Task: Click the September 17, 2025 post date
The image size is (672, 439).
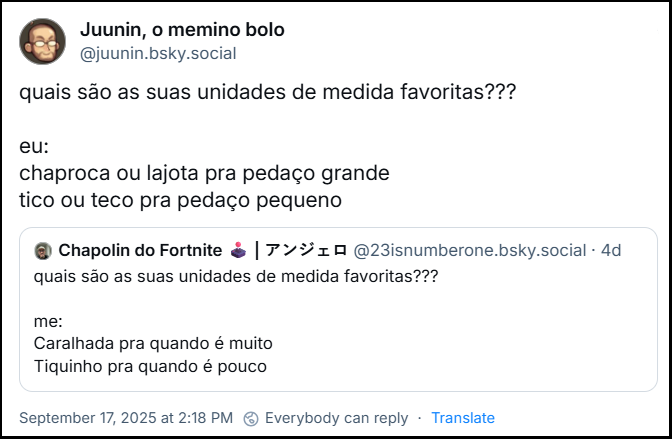Action: tap(126, 418)
